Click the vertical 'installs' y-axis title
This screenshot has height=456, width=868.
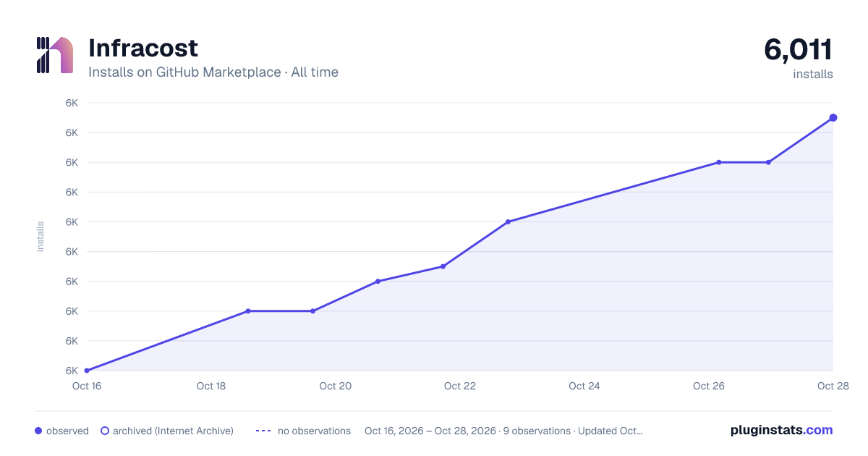[x=41, y=237]
